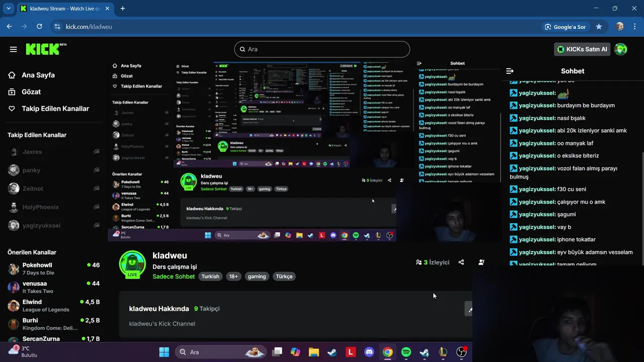The width and height of the screenshot is (644, 362).
Task: Collapse the Sohbet chat panel
Action: click(x=510, y=71)
